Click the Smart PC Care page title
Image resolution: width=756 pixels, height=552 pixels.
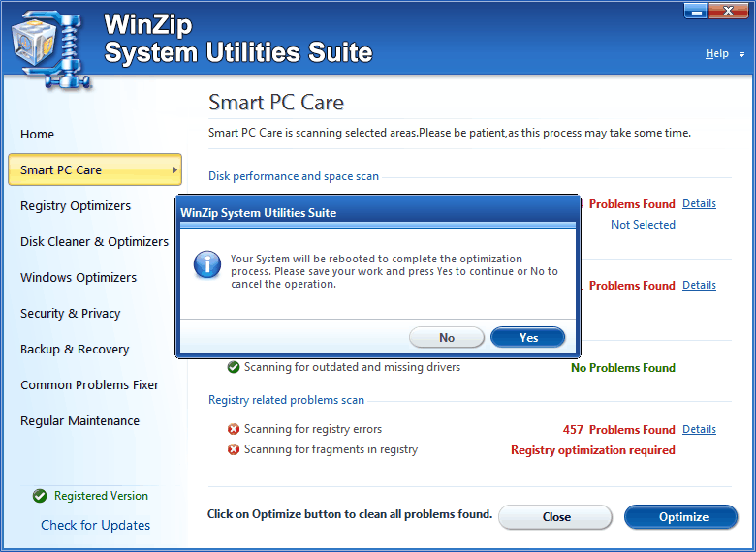coord(276,102)
